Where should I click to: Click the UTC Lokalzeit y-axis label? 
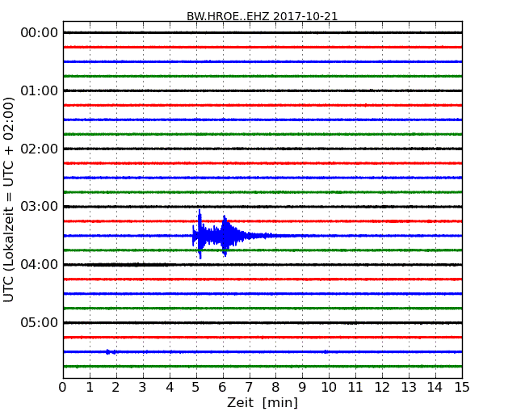pyautogui.click(x=9, y=199)
